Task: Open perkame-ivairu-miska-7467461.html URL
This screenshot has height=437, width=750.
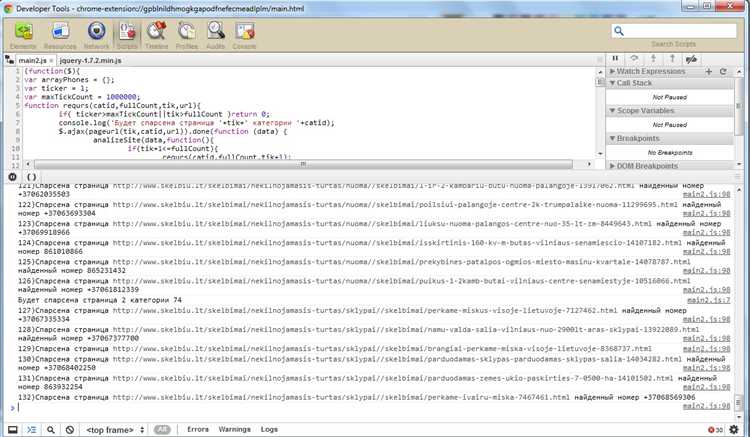Action: tap(341, 397)
